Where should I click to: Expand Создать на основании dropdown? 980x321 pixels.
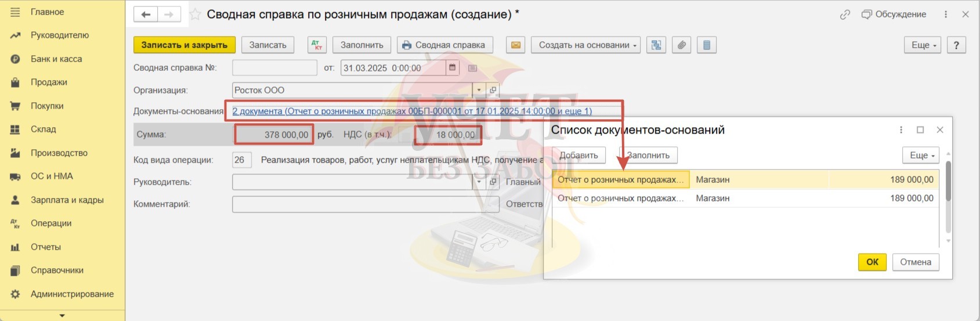point(585,45)
